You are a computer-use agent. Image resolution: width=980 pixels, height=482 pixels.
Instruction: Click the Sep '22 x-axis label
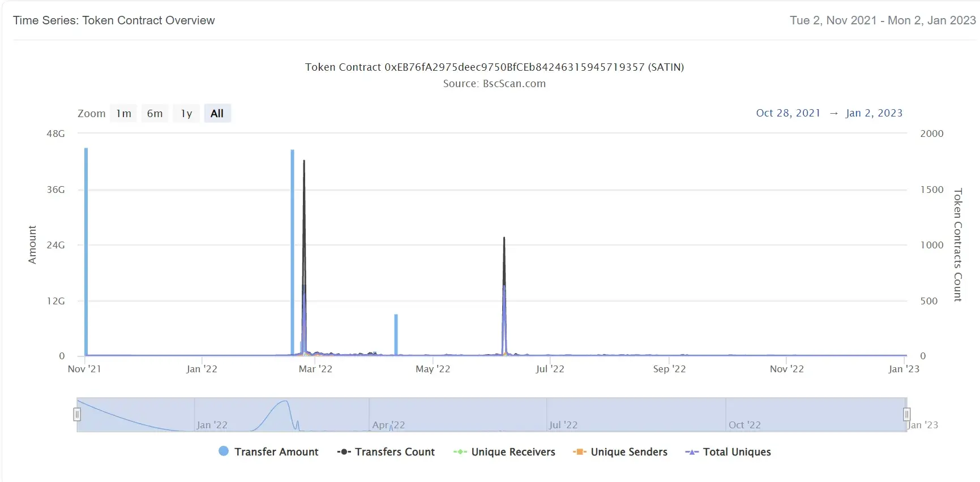click(669, 369)
